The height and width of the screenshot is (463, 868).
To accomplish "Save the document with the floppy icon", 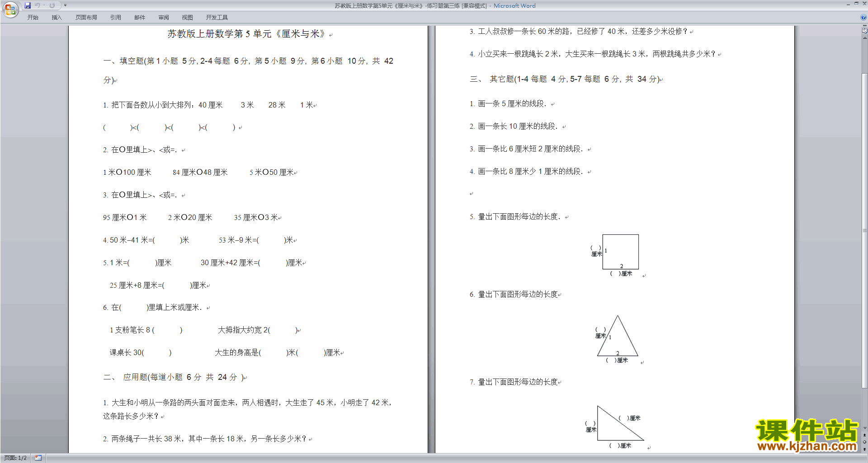I will pyautogui.click(x=28, y=5).
